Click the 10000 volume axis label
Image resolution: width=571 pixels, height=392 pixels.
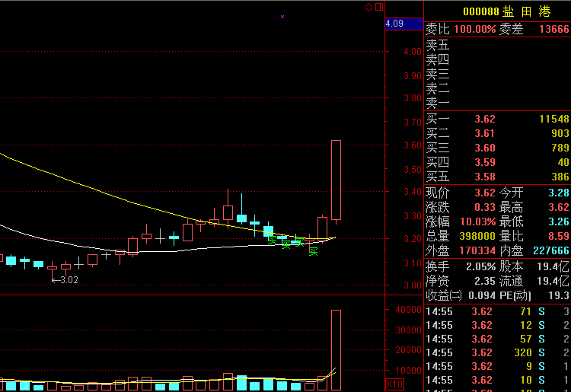point(408,371)
